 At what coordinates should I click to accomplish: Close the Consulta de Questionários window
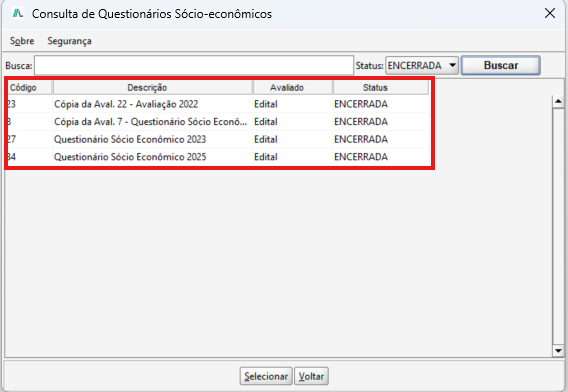(550, 13)
